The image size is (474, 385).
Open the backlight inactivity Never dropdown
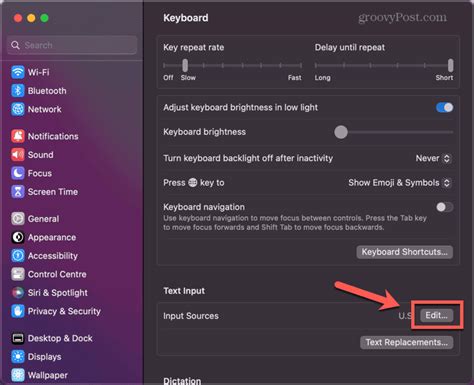pos(433,158)
